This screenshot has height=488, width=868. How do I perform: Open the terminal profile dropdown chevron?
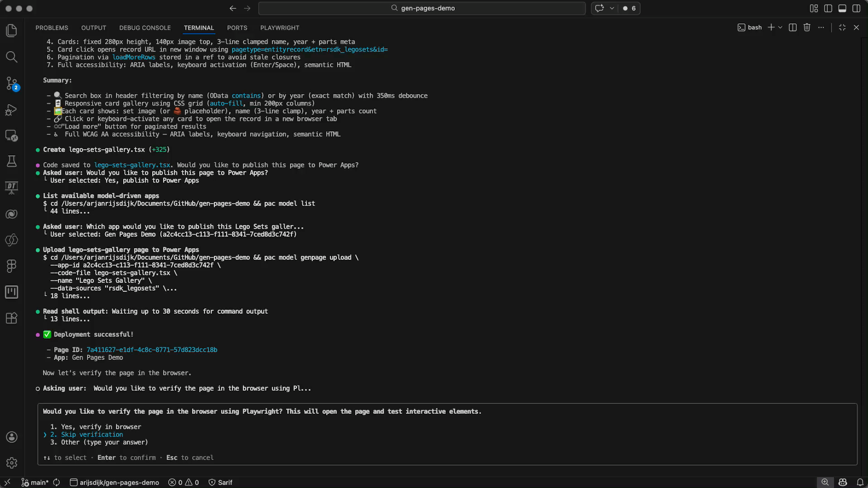[x=781, y=28]
